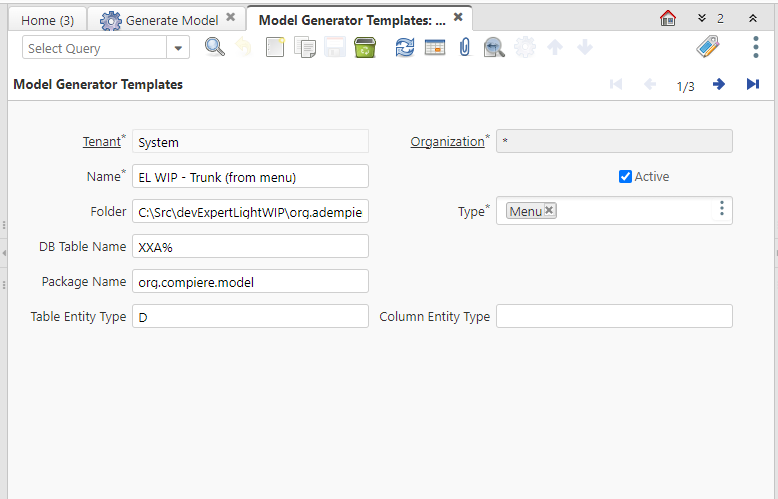Click the Find Record magnifier icon
The image size is (778, 499).
click(215, 47)
